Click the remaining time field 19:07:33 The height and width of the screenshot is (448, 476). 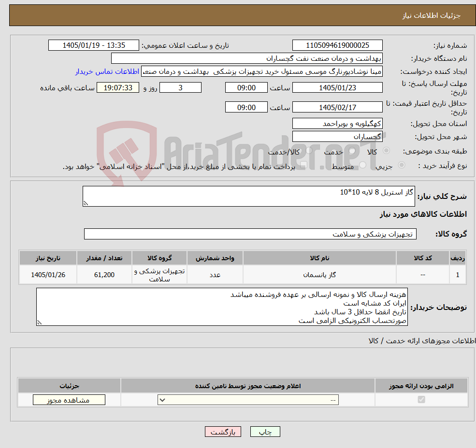[x=118, y=88]
